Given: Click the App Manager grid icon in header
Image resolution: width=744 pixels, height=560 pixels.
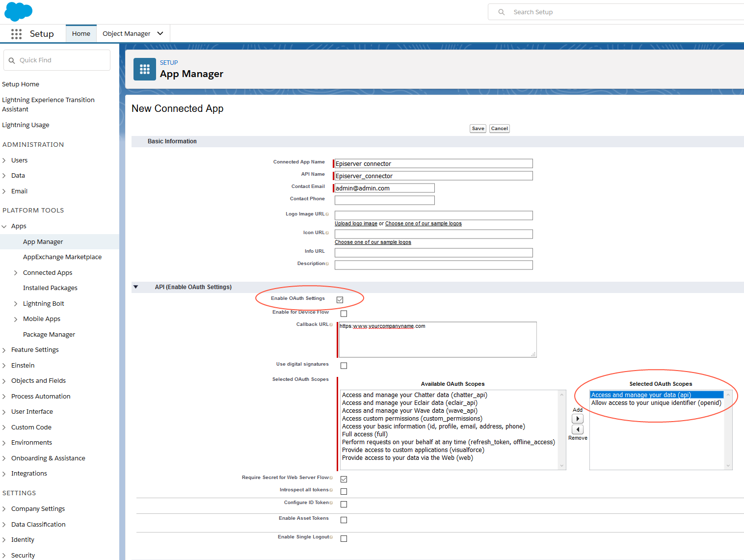Looking at the screenshot, I should [144, 69].
